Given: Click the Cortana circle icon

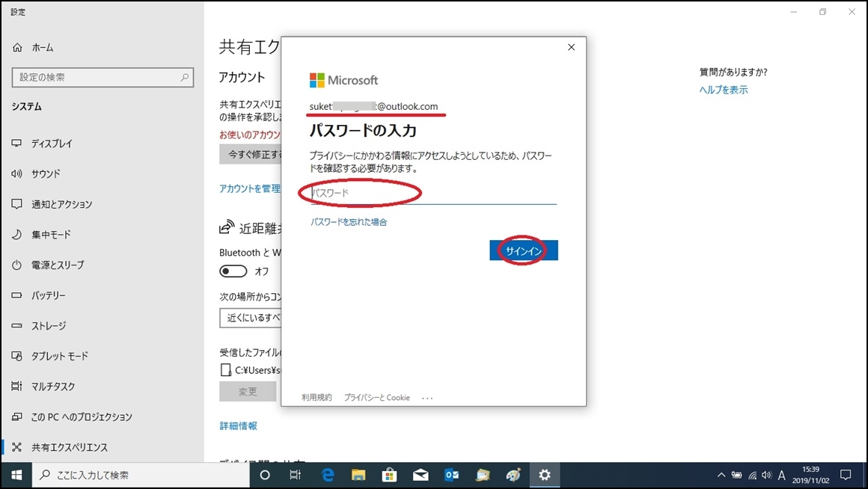Looking at the screenshot, I should 265,476.
